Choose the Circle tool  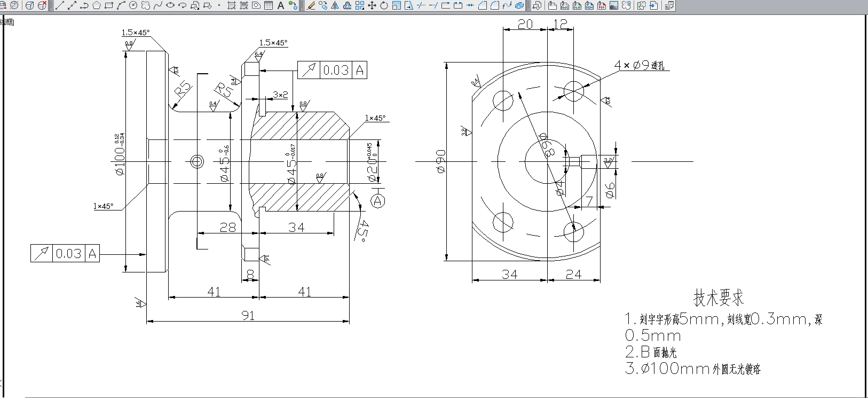[x=133, y=5]
